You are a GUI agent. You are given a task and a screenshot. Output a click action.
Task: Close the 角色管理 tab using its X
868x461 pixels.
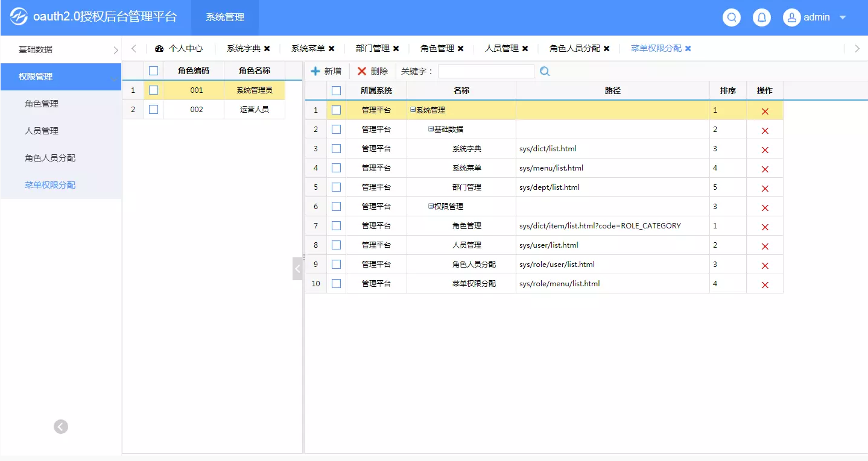pos(460,49)
